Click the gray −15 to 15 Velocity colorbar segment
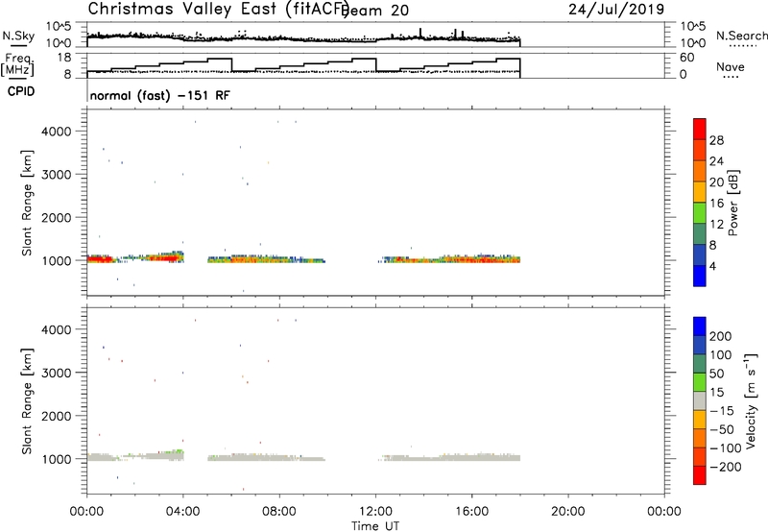The height and width of the screenshot is (532, 768). click(x=700, y=401)
